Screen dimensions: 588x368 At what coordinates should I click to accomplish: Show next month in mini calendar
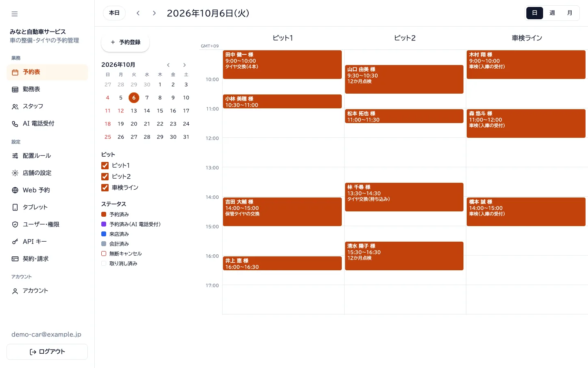[185, 65]
